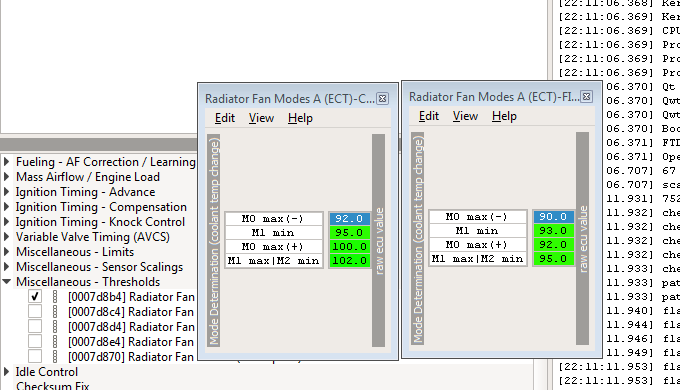Collapse Miscellaneous - Thresholds category
Screen dimensions: 680x390
[7, 282]
